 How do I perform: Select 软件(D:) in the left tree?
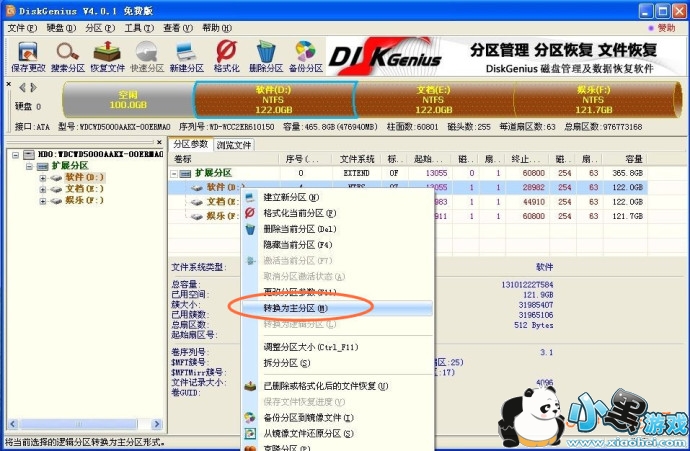[84, 177]
